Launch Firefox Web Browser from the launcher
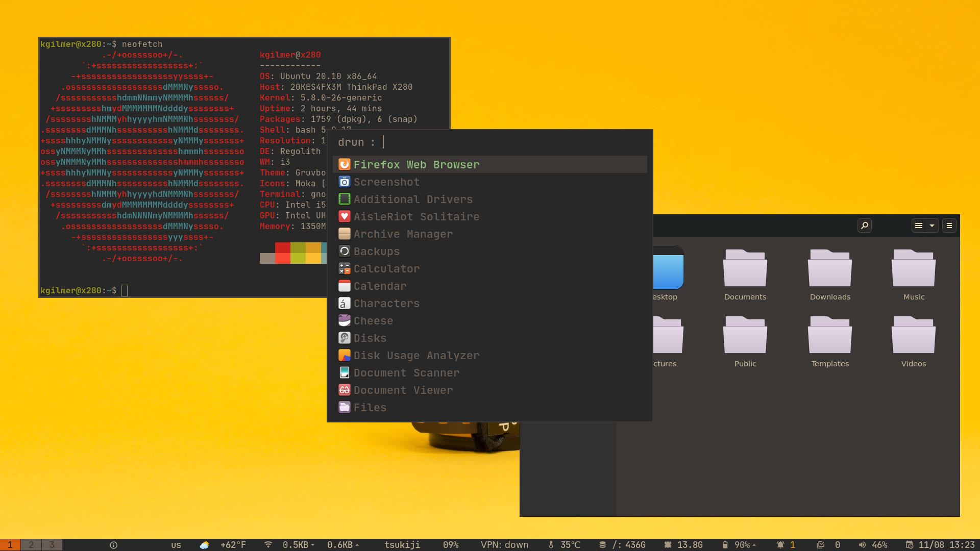Viewport: 980px width, 551px height. point(489,164)
